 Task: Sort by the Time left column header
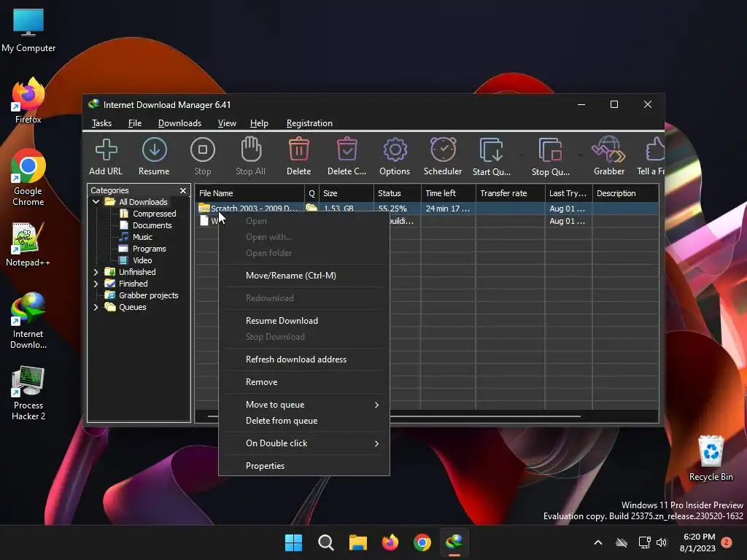pos(449,193)
